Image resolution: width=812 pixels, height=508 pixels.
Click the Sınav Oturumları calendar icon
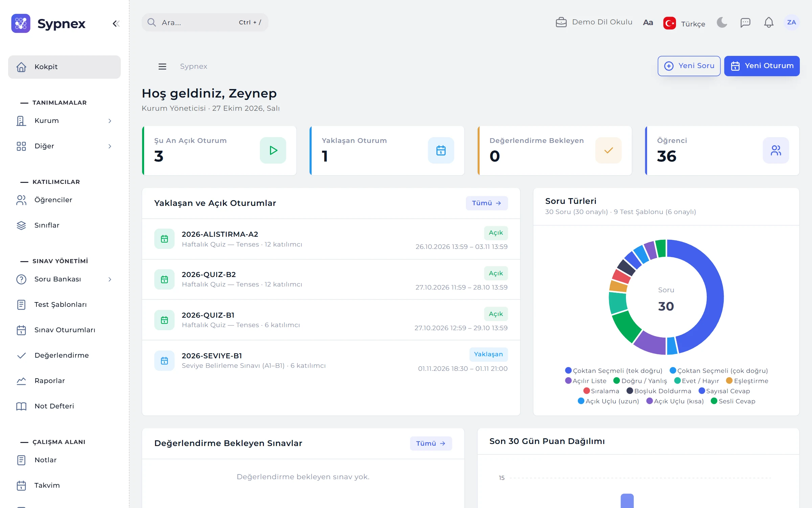[21, 330]
